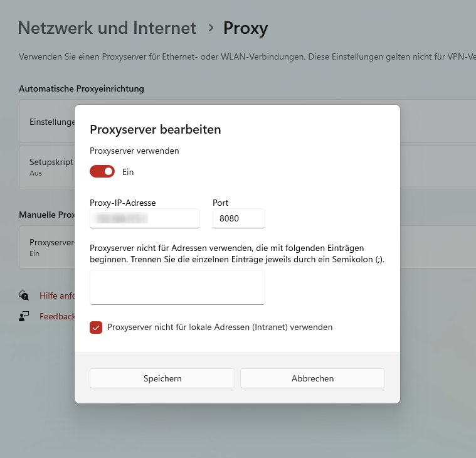This screenshot has width=476, height=458.
Task: Click the proxy exceptions text box
Action: click(x=177, y=287)
